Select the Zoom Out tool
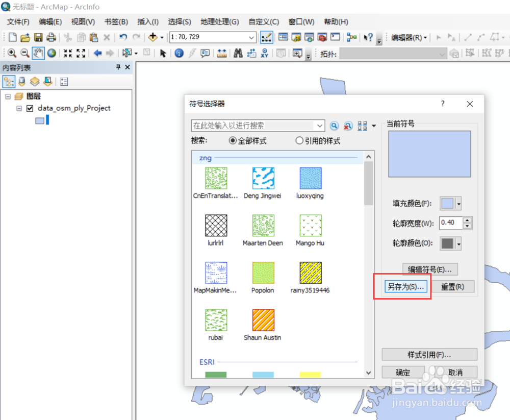510x420 pixels. point(24,53)
